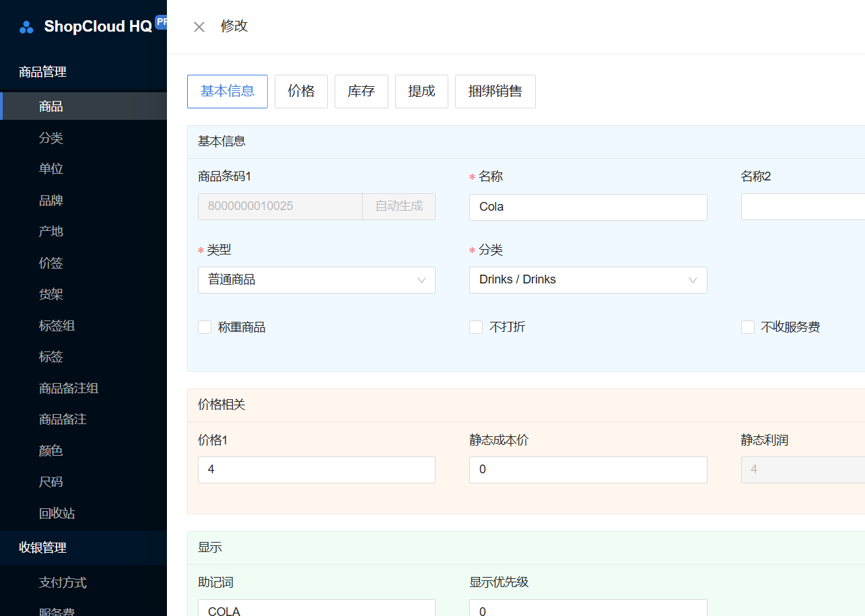Open 支付方式 under 收银管理
This screenshot has height=616, width=865.
(63, 583)
